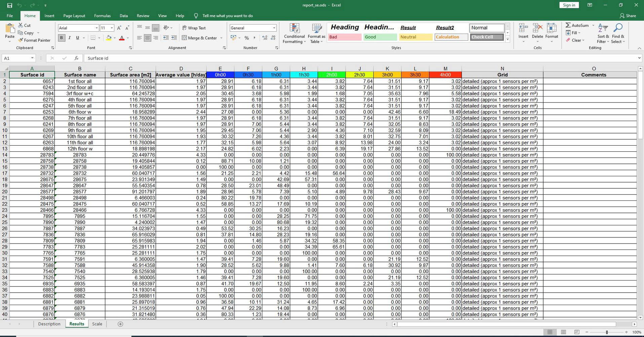Switch to the Formulas ribbon tab
The height and width of the screenshot is (337, 644).
pyautogui.click(x=102, y=16)
